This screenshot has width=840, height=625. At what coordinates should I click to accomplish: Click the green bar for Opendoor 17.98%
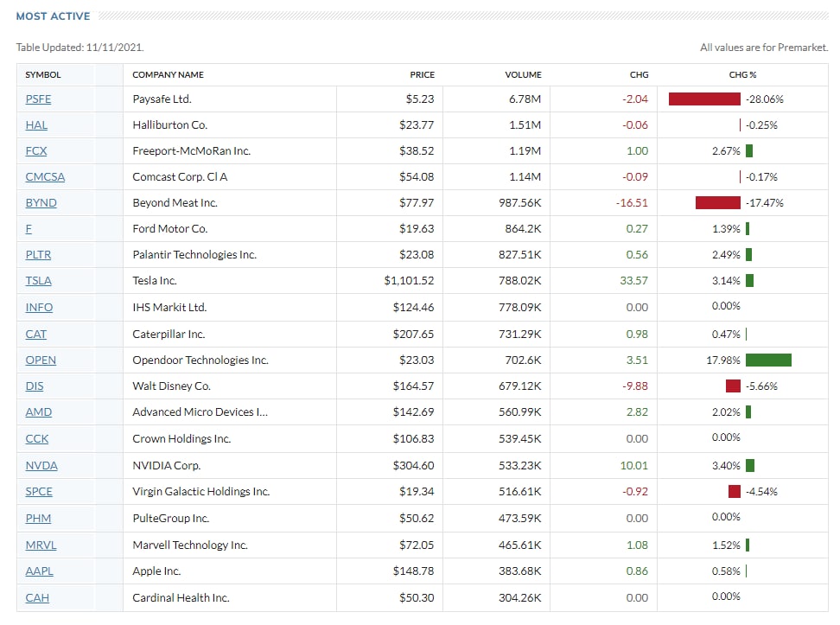click(768, 360)
